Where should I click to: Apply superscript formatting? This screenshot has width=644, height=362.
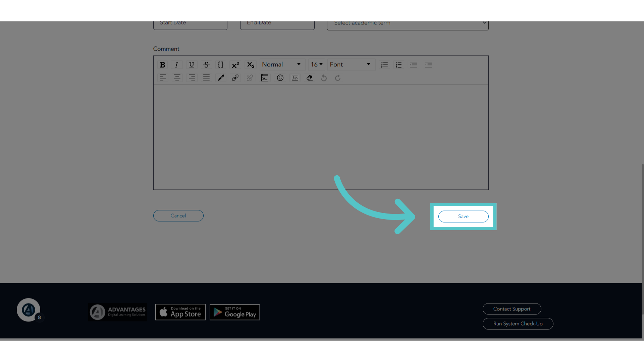click(235, 65)
